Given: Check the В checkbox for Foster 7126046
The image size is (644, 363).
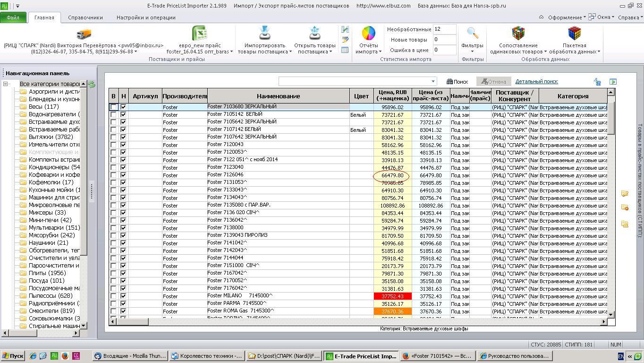Looking at the screenshot, I should click(113, 175).
